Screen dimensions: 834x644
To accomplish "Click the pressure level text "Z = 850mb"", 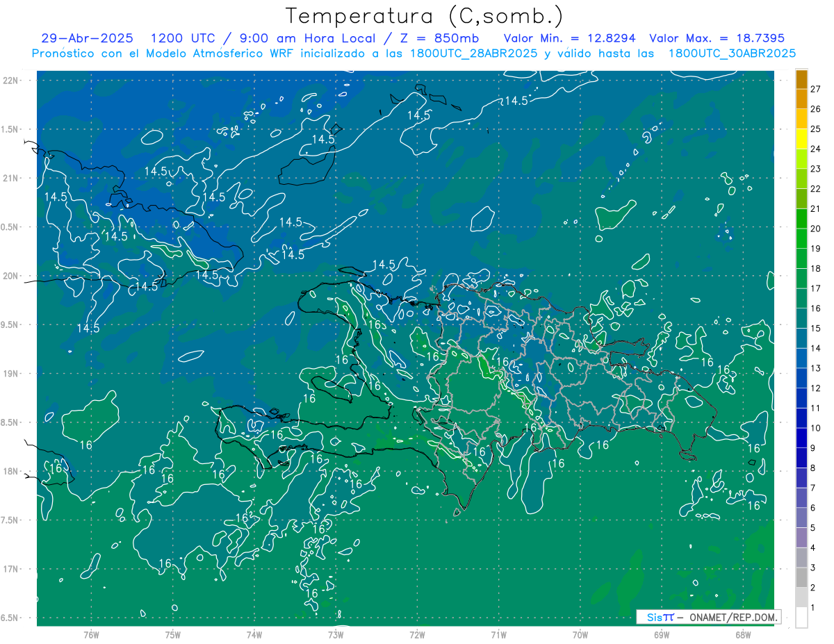I will [441, 38].
